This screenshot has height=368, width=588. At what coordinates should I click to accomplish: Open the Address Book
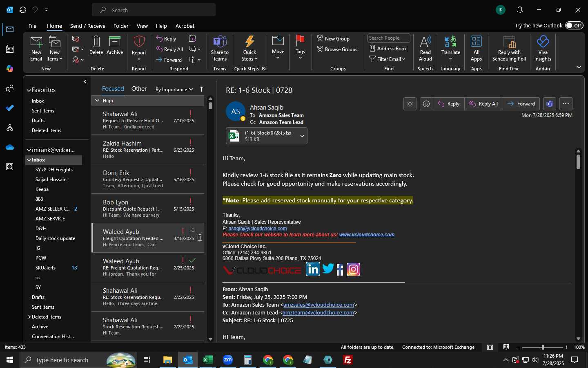[x=388, y=48]
